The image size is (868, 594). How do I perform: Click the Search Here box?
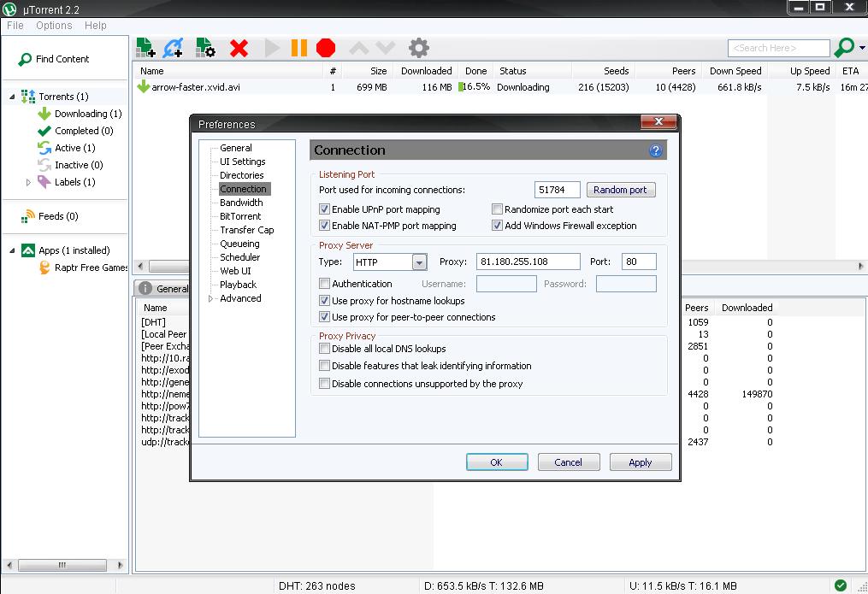778,48
